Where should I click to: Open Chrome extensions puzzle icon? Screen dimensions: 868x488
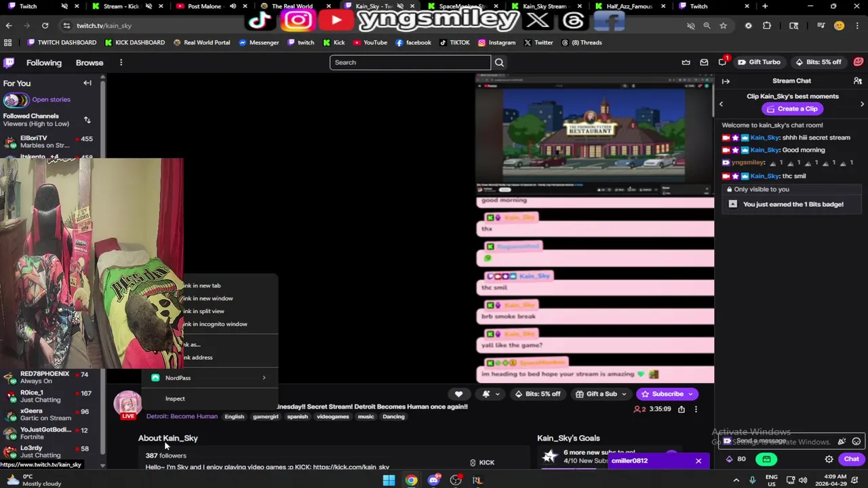(x=767, y=26)
